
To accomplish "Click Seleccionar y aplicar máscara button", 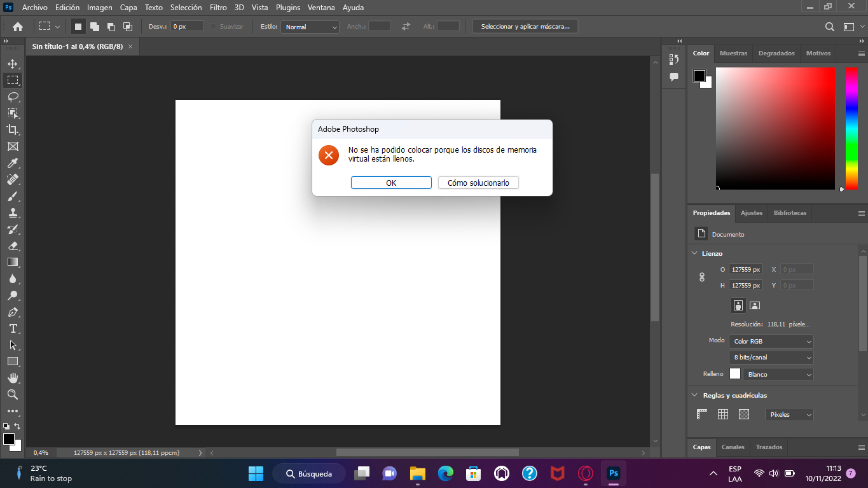I will pos(525,27).
